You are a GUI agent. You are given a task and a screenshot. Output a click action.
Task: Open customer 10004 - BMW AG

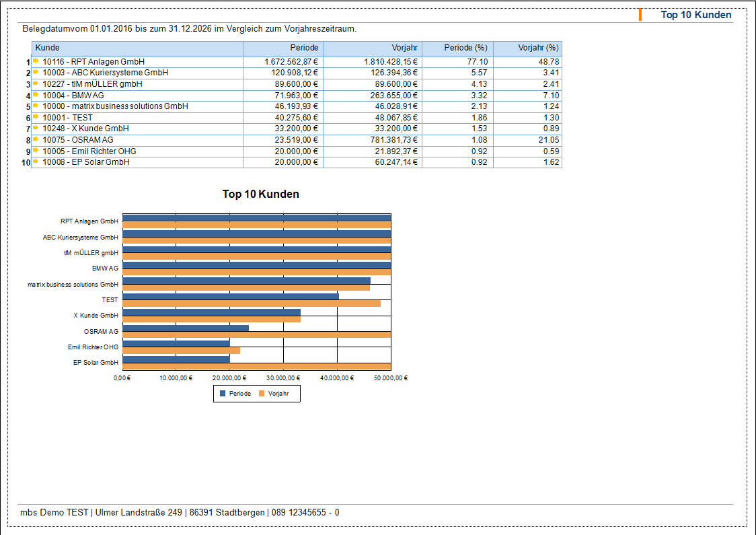pyautogui.click(x=73, y=96)
